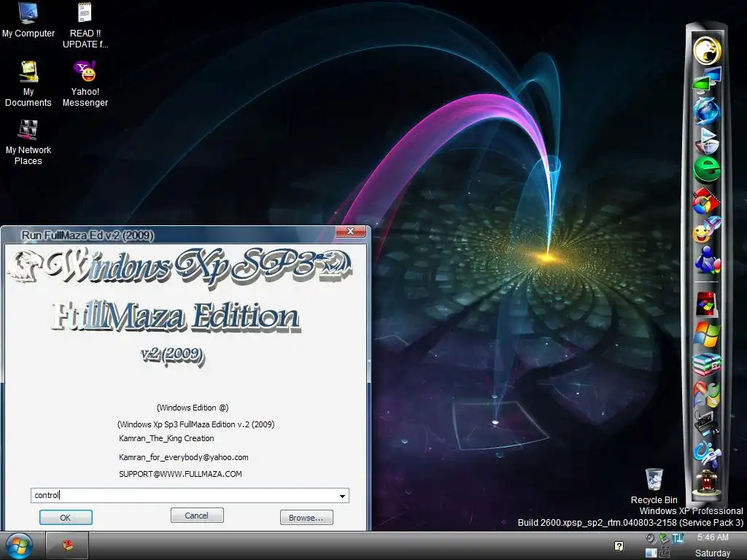Open the speaker volume tray icon
Screen dimensions: 747x560
pyautogui.click(x=651, y=539)
